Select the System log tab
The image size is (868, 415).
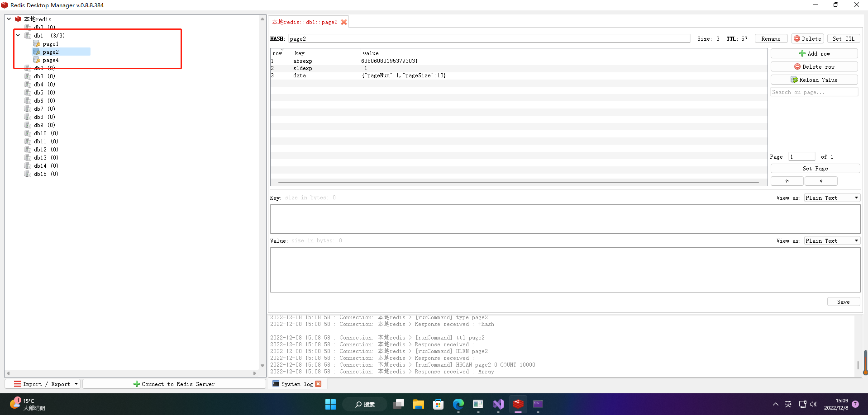297,384
